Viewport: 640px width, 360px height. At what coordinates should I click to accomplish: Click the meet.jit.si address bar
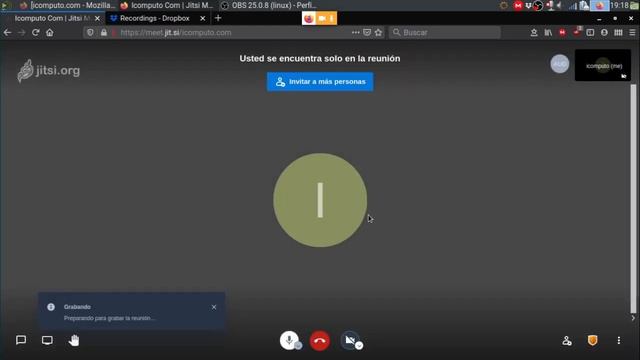(x=233, y=33)
